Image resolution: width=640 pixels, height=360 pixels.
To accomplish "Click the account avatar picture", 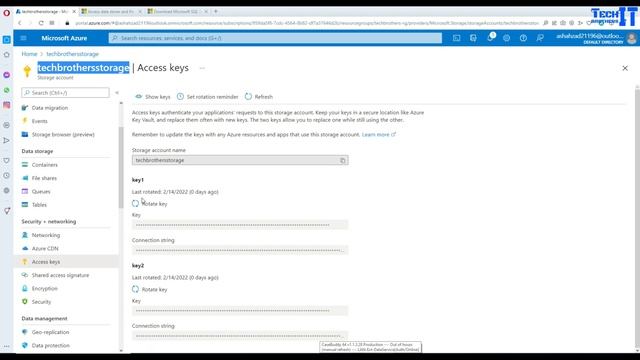I will point(631,38).
